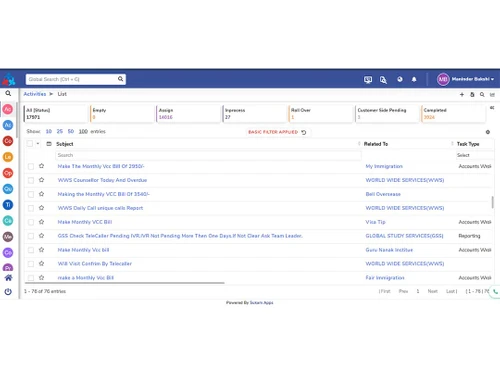
Task: Check 'WWS Daily Call unique calls Report' row
Action: [x=31, y=208]
